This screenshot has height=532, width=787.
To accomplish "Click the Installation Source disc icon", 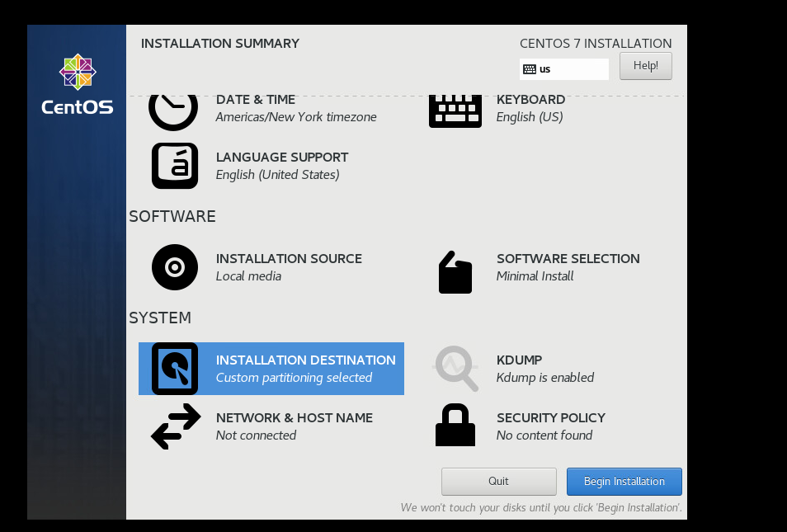I will point(175,267).
